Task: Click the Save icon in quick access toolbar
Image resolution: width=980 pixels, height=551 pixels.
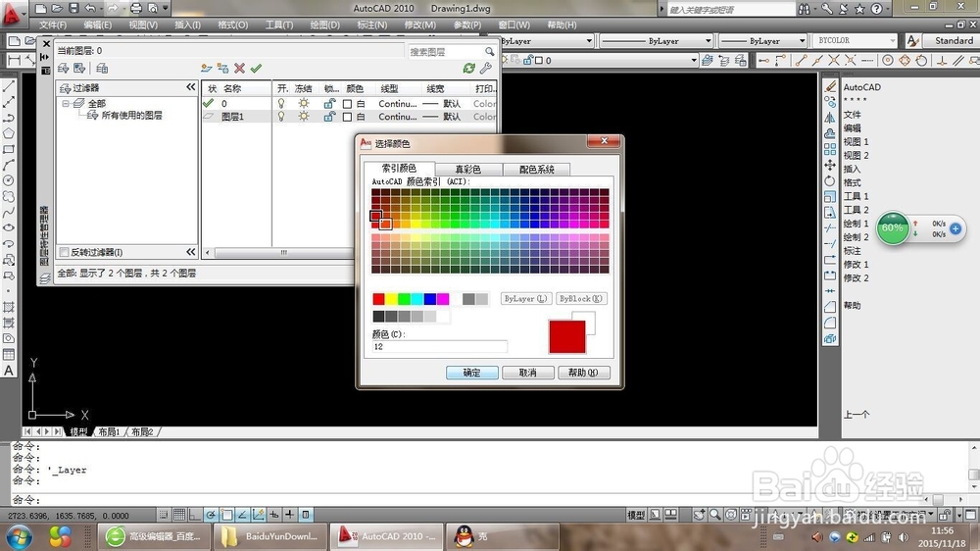Action: (x=73, y=8)
